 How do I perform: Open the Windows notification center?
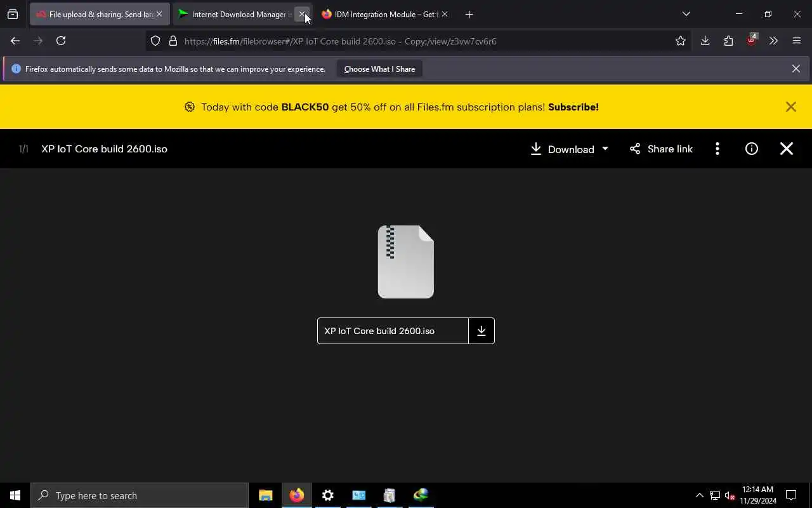click(791, 495)
